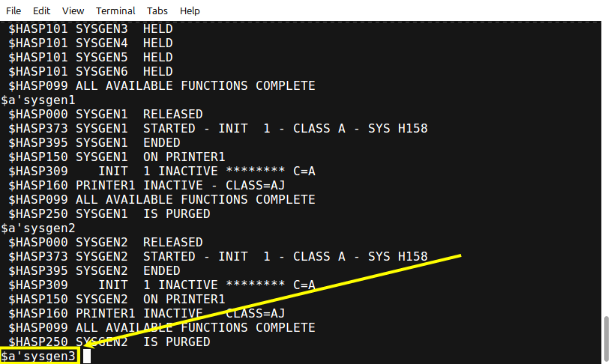This screenshot has width=611, height=364.
Task: Open the View menu
Action: tap(73, 11)
